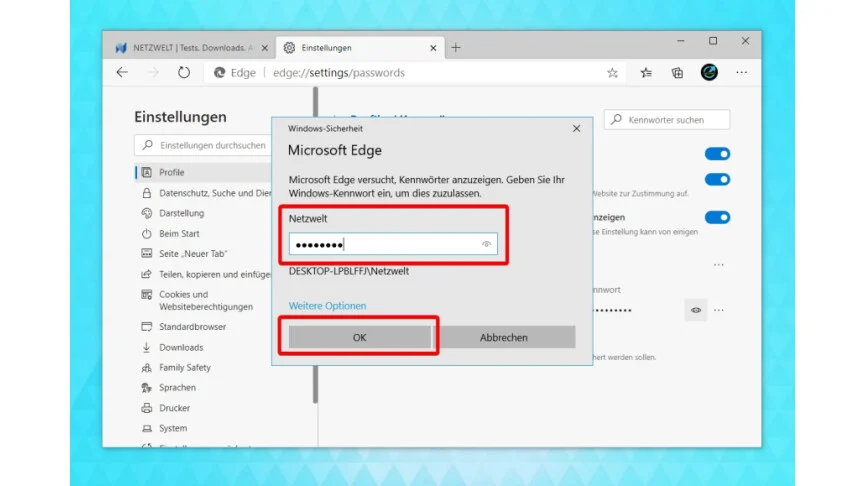The image size is (864, 486).
Task: Click the Abbrechen button
Action: point(504,337)
